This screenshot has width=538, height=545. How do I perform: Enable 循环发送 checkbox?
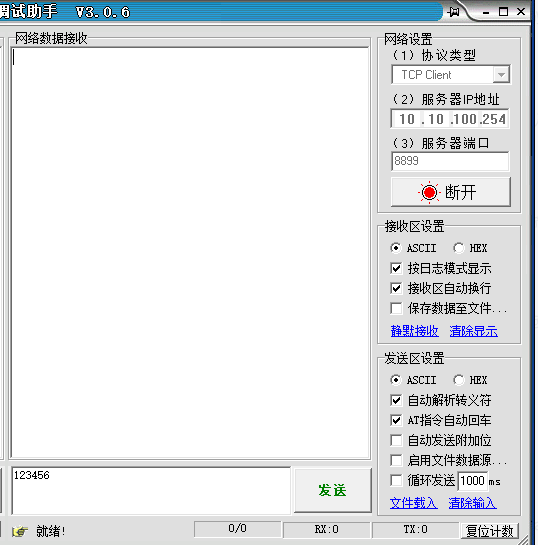point(396,481)
